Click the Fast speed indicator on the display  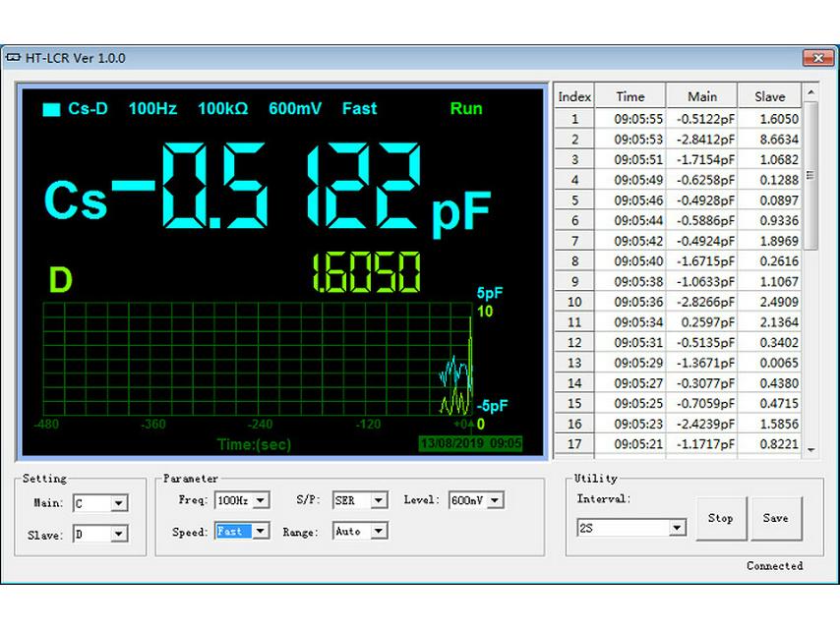click(359, 109)
